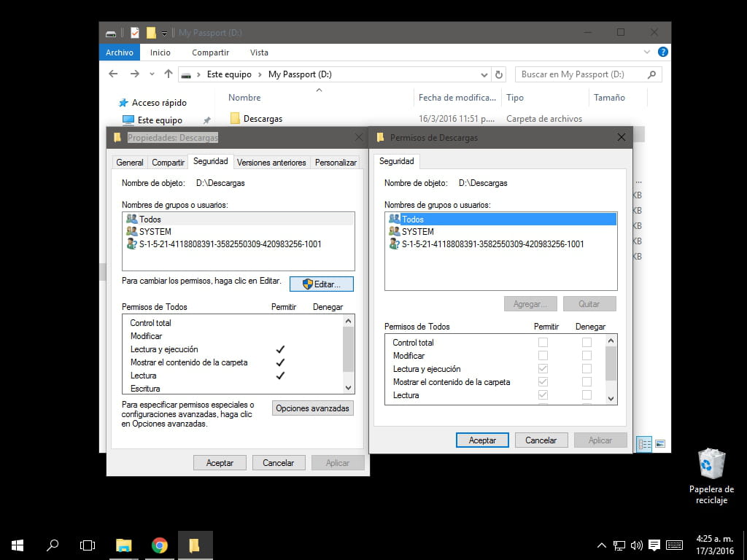Click the properties quick access toolbar icon

[135, 33]
